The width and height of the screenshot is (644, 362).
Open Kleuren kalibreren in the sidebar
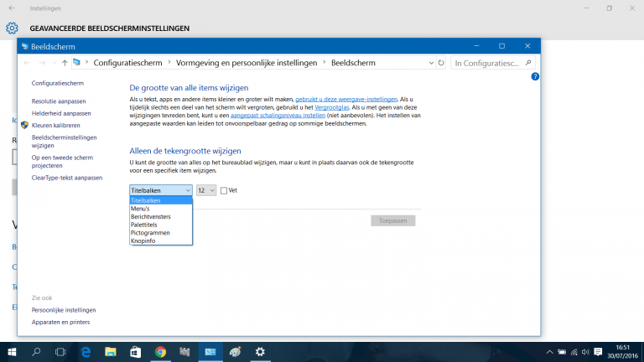[x=61, y=125]
